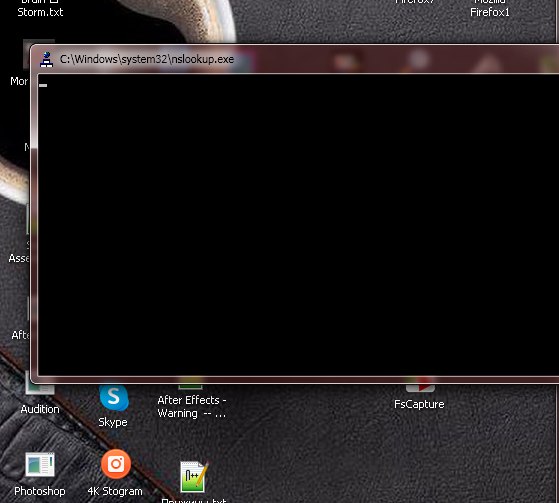
Task: Select the Storm.txt desktop file label
Action: point(40,12)
